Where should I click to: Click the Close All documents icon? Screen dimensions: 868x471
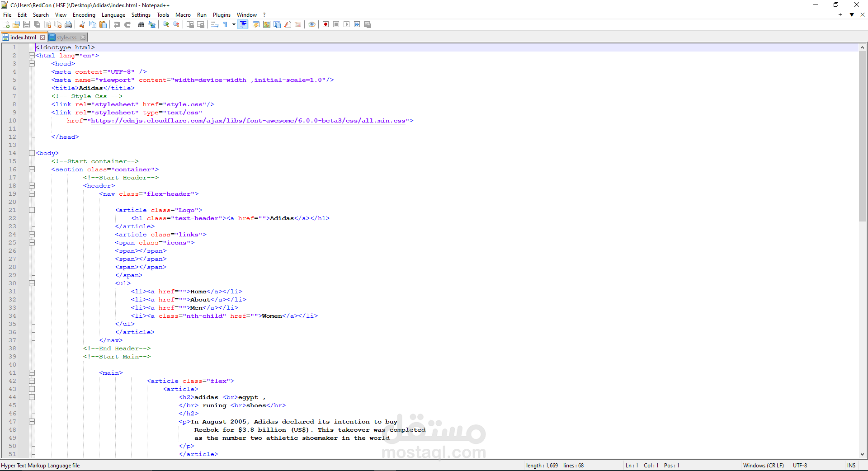(58, 24)
